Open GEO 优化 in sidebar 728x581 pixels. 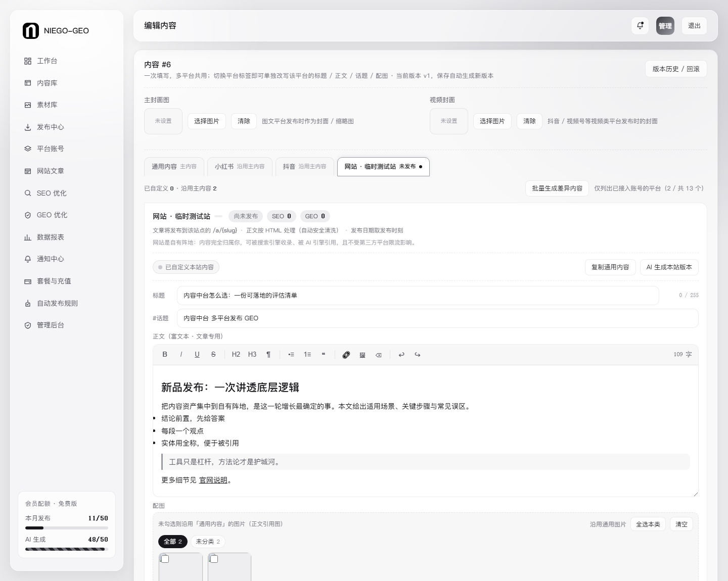click(67, 215)
